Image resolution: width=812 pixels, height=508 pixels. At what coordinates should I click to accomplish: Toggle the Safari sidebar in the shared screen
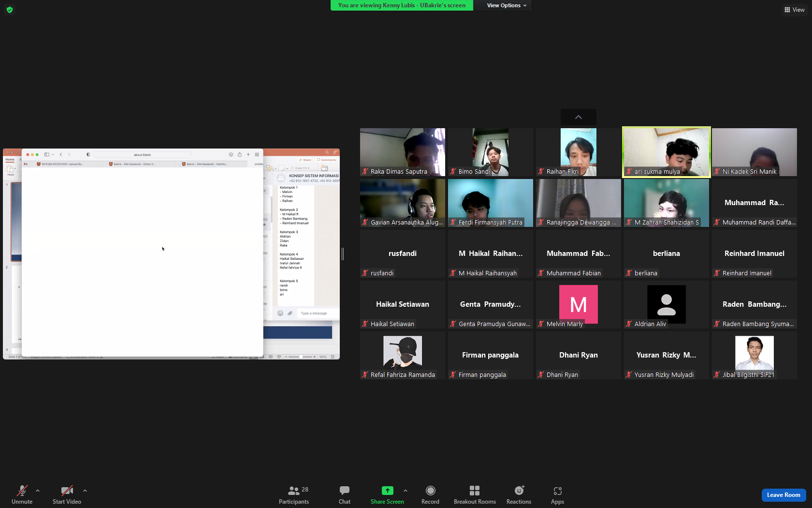click(x=47, y=155)
